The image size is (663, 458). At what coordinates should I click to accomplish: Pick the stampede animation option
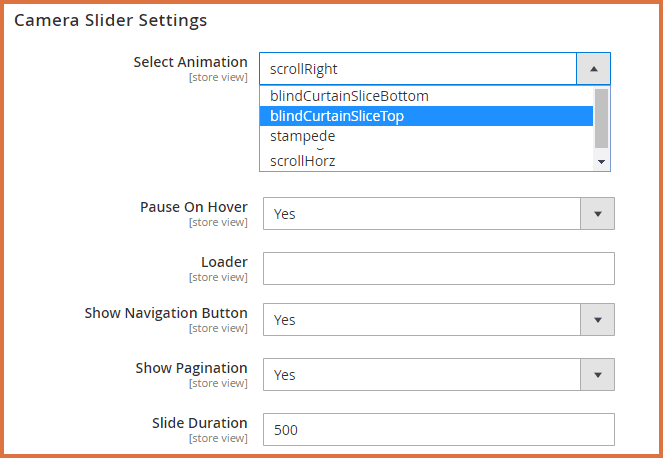302,136
